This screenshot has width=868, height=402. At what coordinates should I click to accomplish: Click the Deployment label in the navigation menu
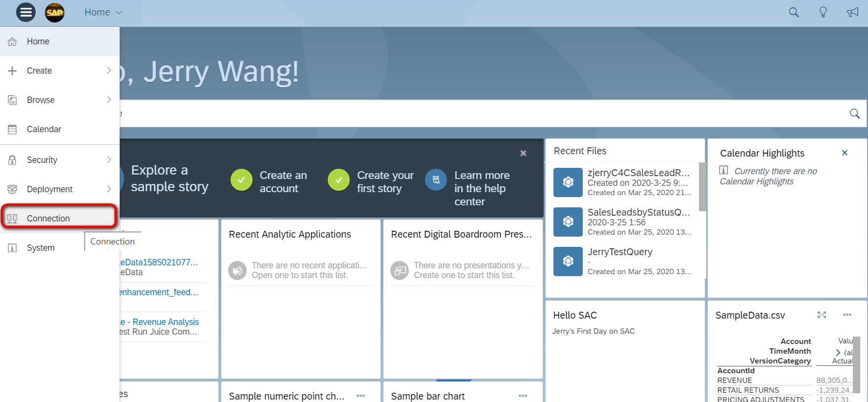(50, 189)
